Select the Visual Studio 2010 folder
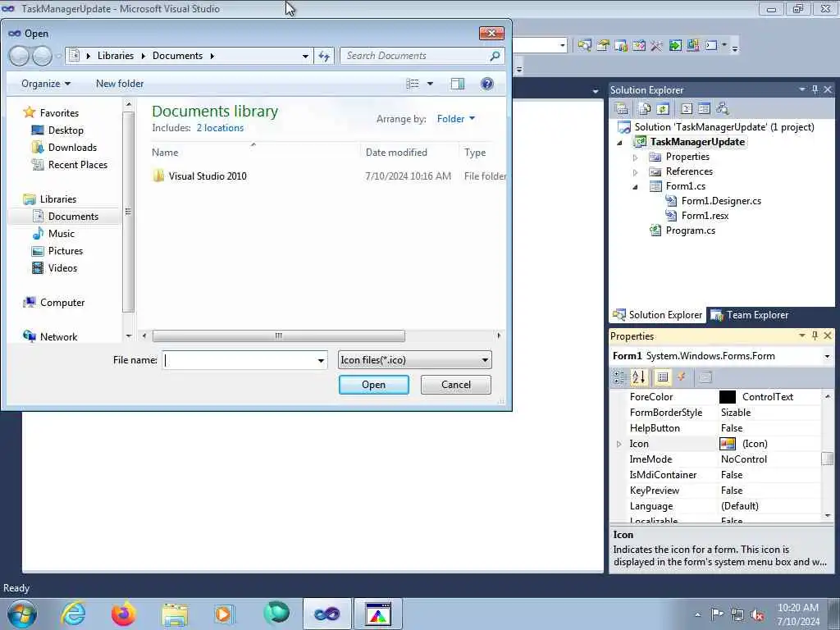 pos(208,176)
